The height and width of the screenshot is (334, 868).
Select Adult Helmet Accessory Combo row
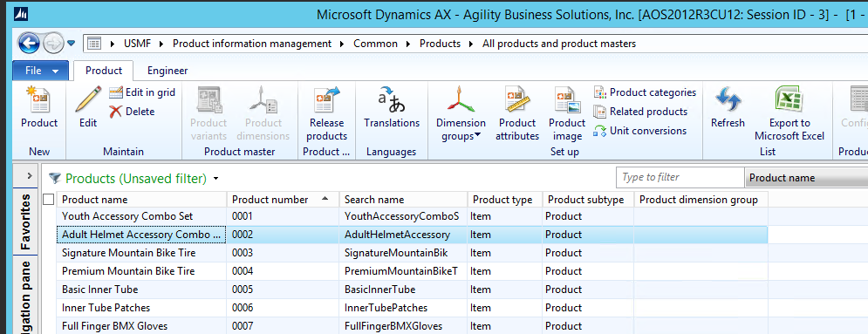[x=413, y=235]
